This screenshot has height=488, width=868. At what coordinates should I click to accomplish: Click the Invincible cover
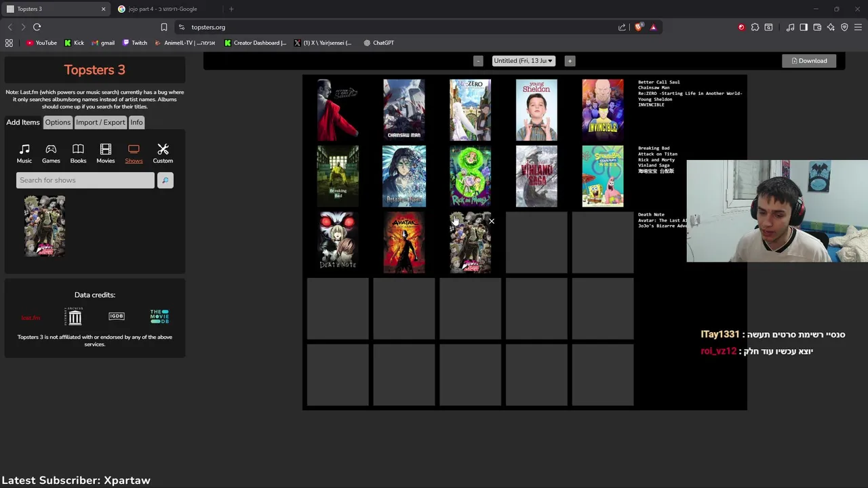pyautogui.click(x=603, y=110)
